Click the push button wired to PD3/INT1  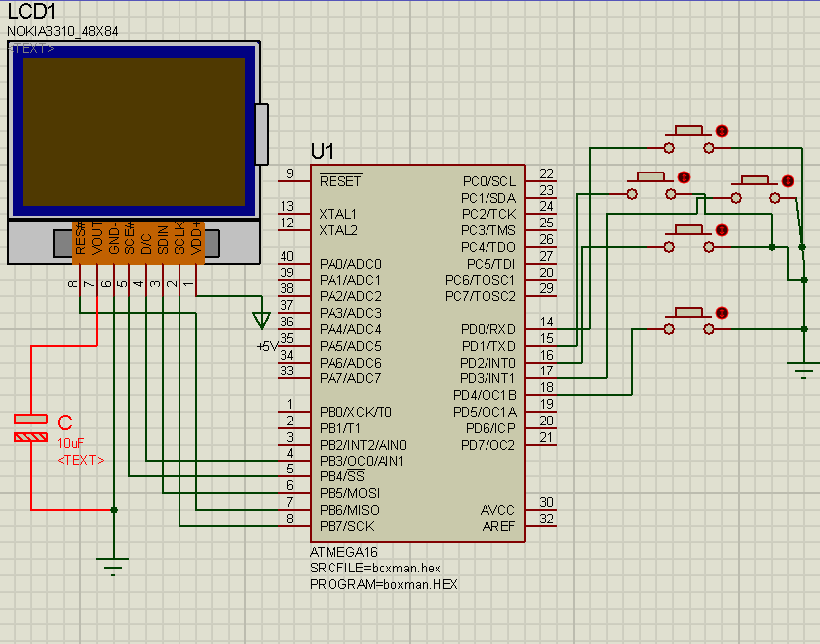755,190
